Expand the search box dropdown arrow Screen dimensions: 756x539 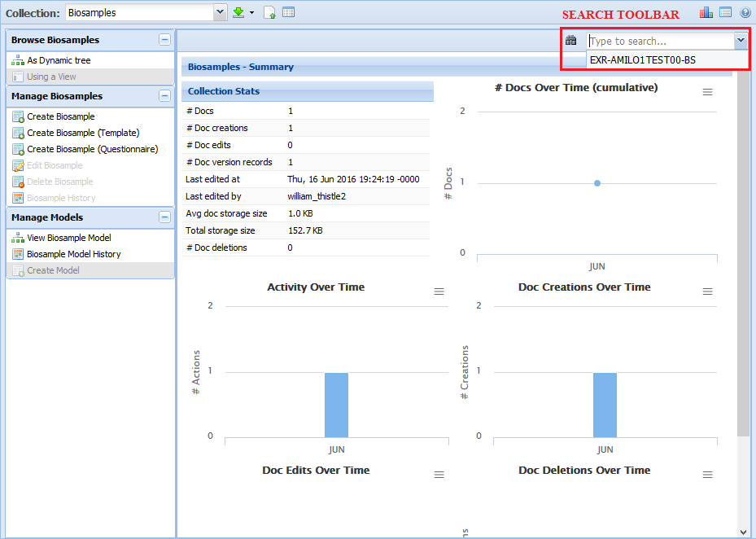(741, 41)
